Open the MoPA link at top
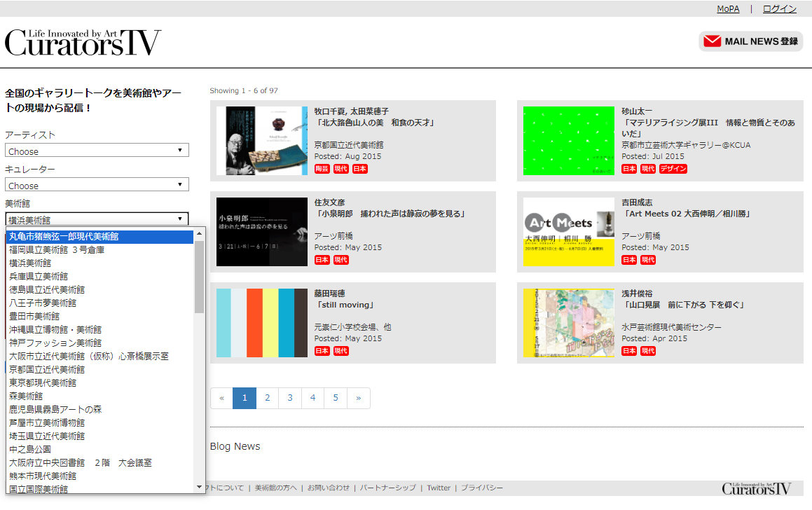 click(x=728, y=9)
